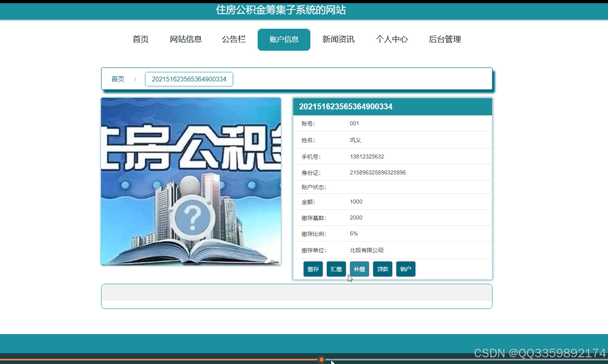This screenshot has width=608, height=364.
Task: Click the 首页 breadcrumb link
Action: click(118, 79)
